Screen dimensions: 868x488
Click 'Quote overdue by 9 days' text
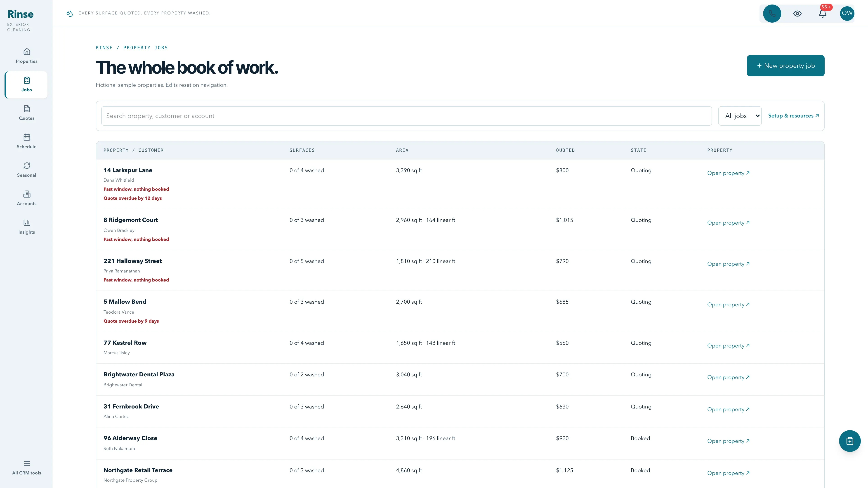click(131, 321)
